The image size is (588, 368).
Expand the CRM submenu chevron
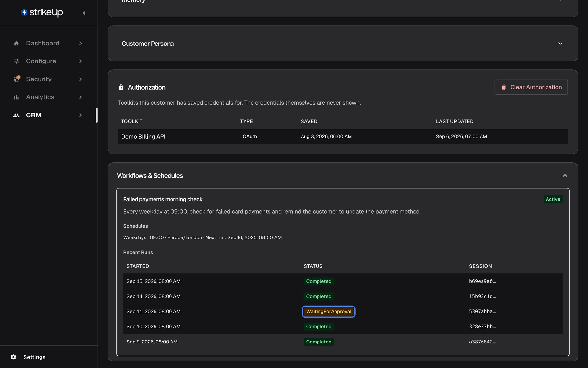coord(80,115)
